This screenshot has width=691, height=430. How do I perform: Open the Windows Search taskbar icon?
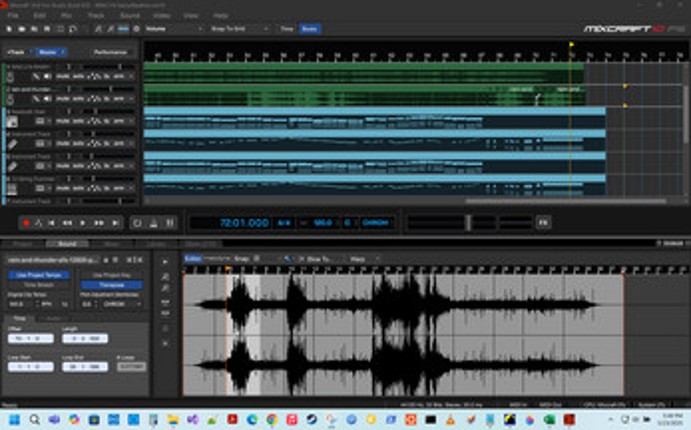(x=34, y=420)
